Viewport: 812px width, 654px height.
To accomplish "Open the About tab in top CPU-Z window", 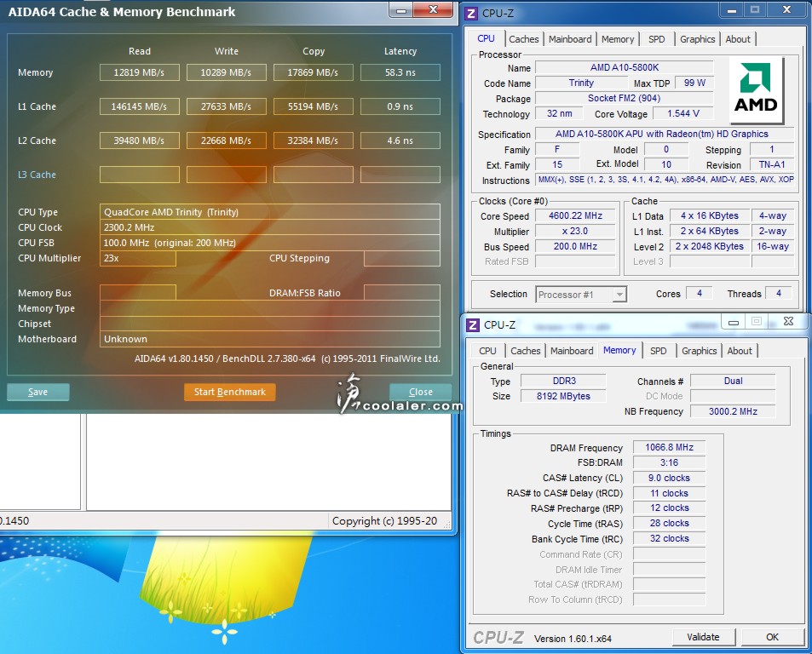I will click(x=737, y=39).
